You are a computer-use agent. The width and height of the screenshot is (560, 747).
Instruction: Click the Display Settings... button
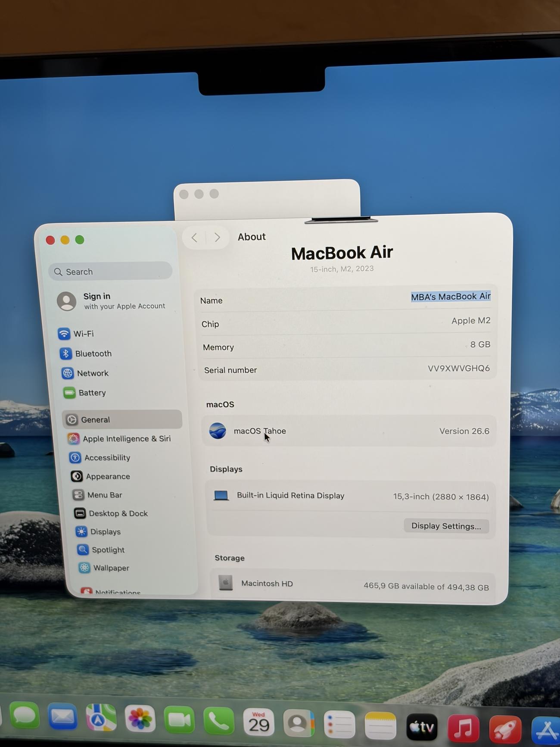(x=446, y=526)
